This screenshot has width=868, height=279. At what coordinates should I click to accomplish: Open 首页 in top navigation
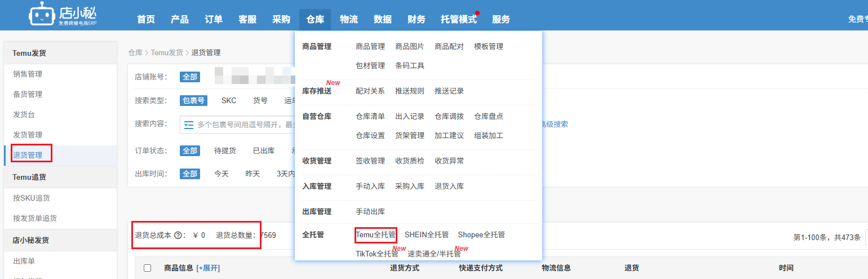tap(146, 19)
